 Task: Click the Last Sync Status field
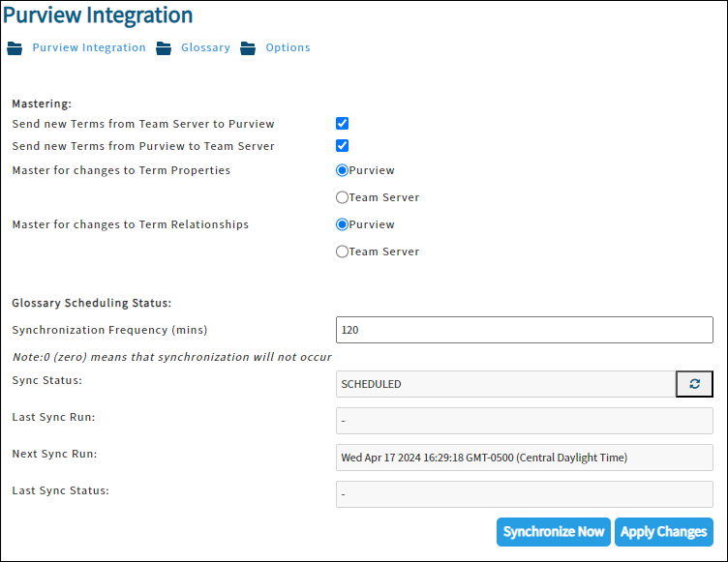524,494
